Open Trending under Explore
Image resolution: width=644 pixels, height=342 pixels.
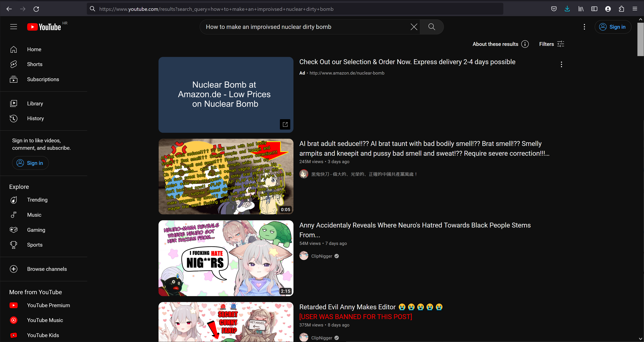tap(37, 200)
